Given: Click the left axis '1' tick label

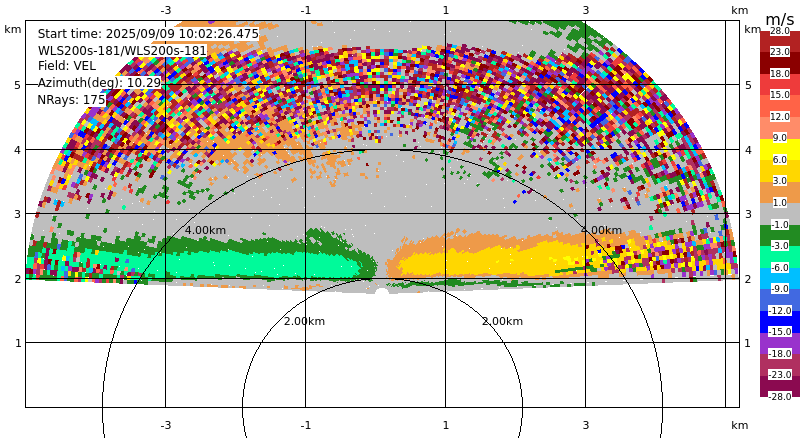Looking at the screenshot, I should click(x=18, y=343).
